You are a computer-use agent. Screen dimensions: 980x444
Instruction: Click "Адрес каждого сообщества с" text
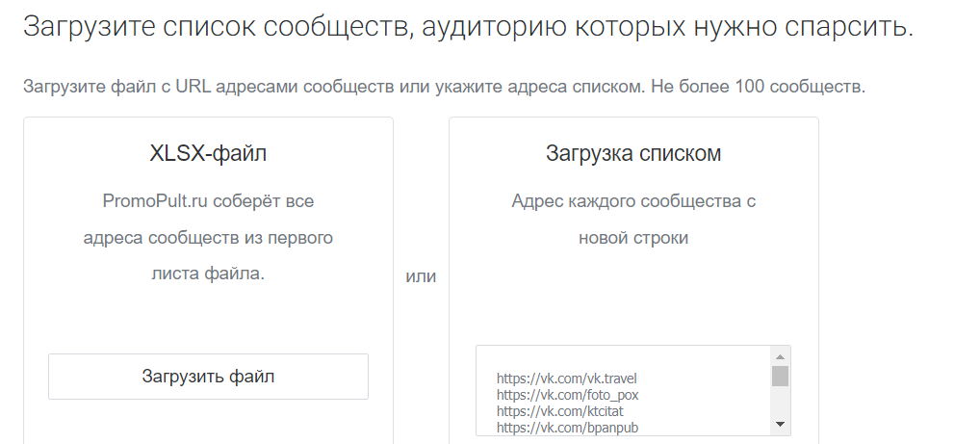click(633, 201)
